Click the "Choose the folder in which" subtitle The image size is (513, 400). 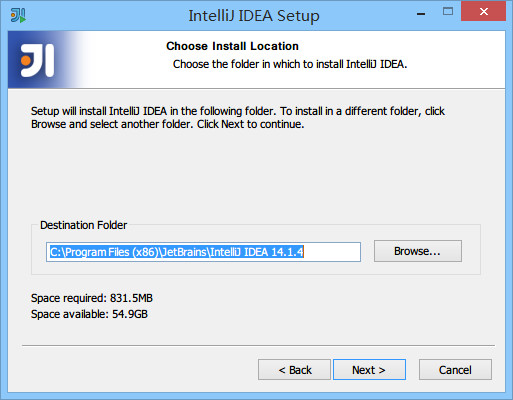[290, 64]
